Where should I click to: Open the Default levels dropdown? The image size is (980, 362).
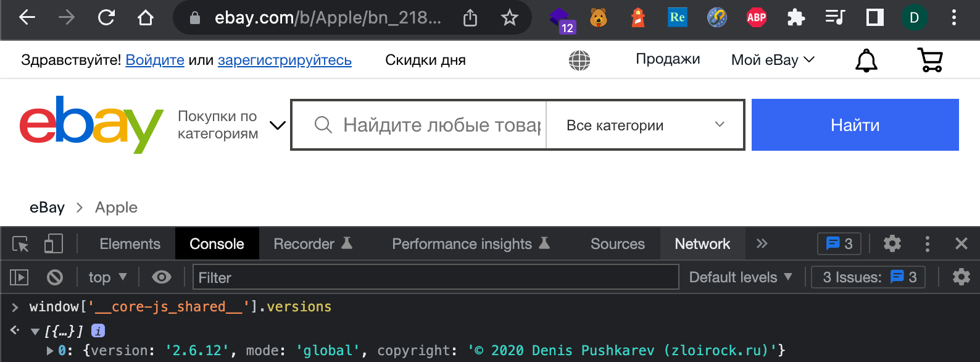(741, 277)
